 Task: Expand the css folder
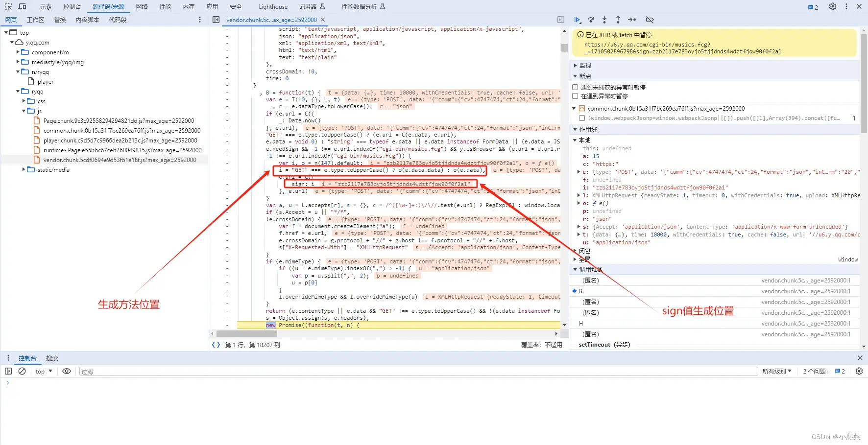click(x=24, y=101)
